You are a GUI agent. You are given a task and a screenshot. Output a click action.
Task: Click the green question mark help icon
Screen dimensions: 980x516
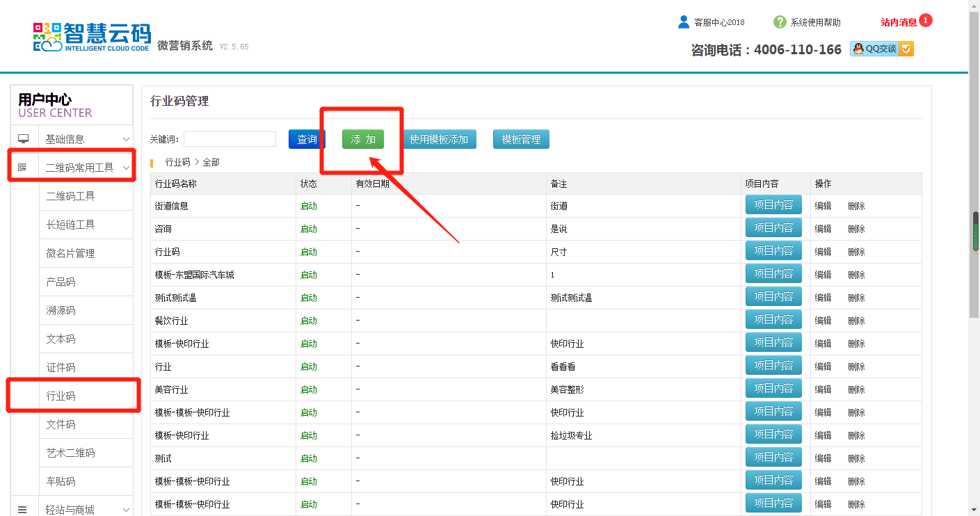[x=780, y=22]
